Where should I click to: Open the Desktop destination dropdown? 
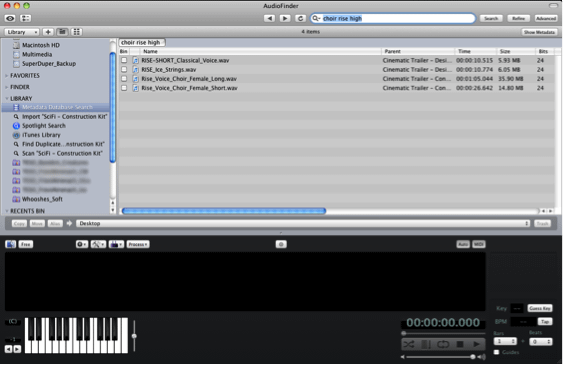pyautogui.click(x=303, y=223)
